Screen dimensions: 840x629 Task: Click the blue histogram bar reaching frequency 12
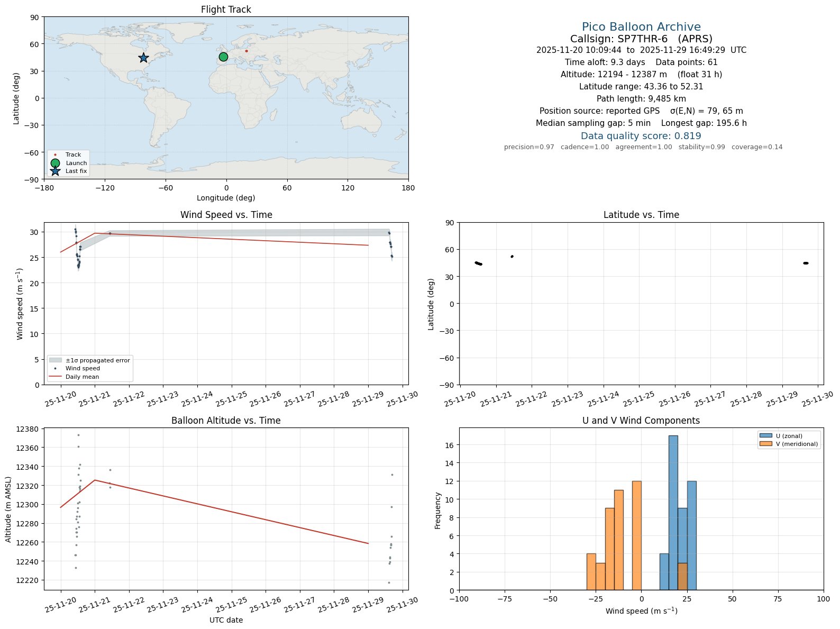691,535
